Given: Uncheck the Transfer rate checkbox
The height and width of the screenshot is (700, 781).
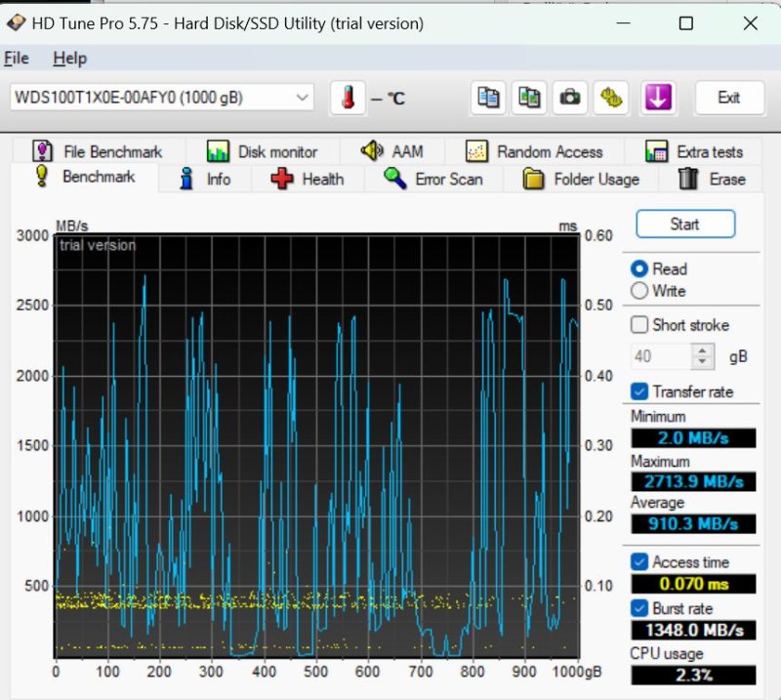Looking at the screenshot, I should coord(639,391).
